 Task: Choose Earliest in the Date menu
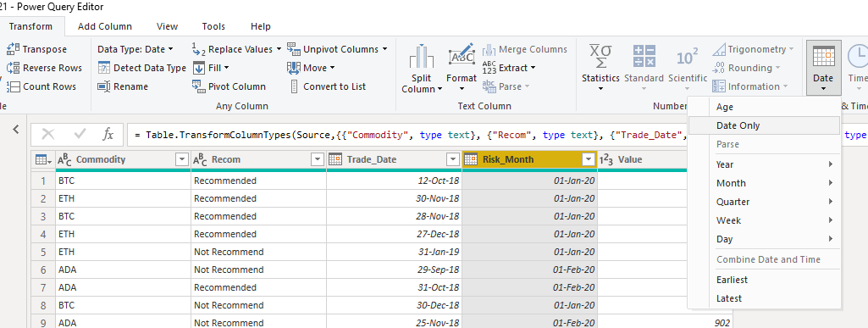[x=764, y=280]
